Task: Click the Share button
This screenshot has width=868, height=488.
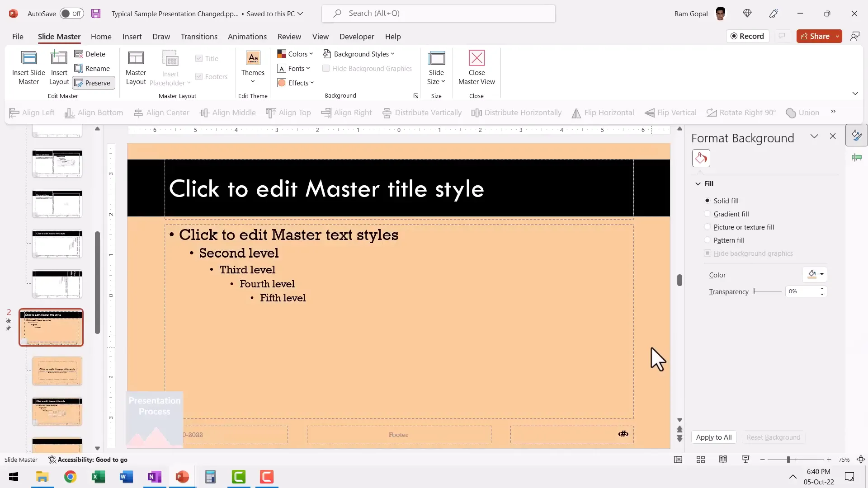Action: (815, 36)
